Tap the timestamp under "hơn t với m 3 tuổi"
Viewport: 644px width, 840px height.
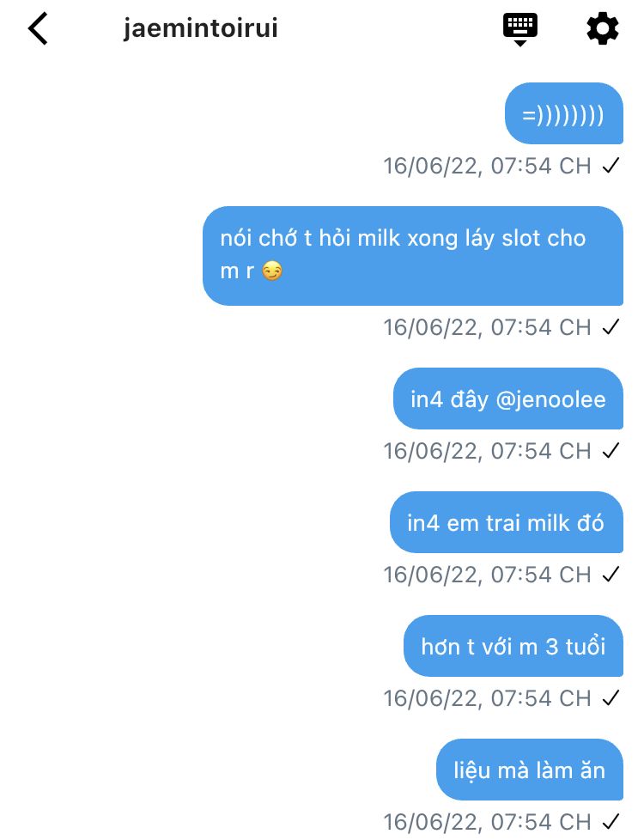pos(487,698)
